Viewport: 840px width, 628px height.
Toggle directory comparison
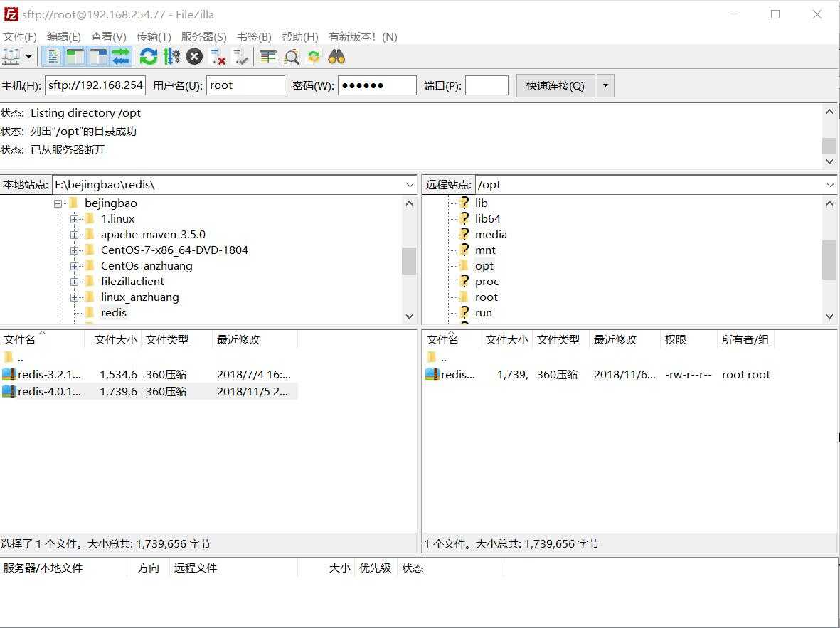pyautogui.click(x=291, y=56)
